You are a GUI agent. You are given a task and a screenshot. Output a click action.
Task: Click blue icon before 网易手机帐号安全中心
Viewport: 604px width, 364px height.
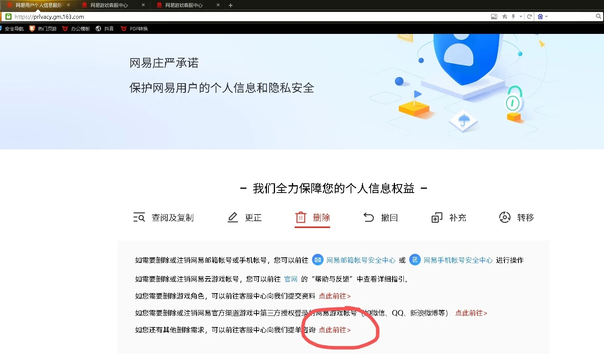415,260
